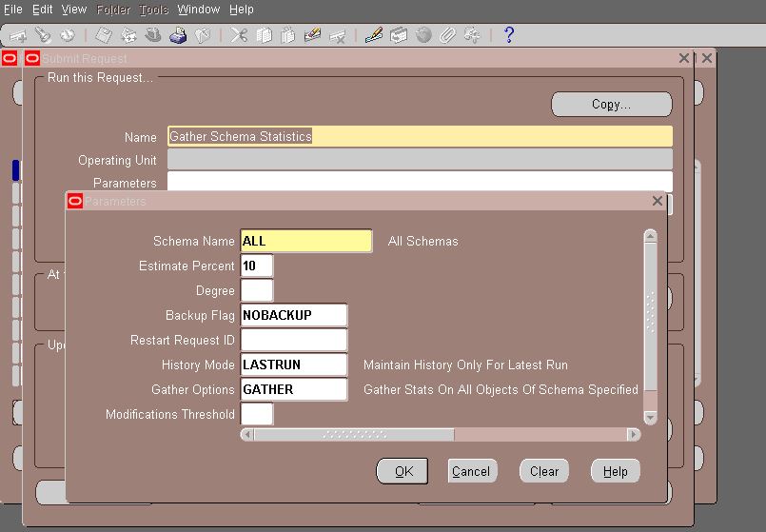
Task: Click the Parameters vertical scrollbar down arrow
Action: (650, 417)
